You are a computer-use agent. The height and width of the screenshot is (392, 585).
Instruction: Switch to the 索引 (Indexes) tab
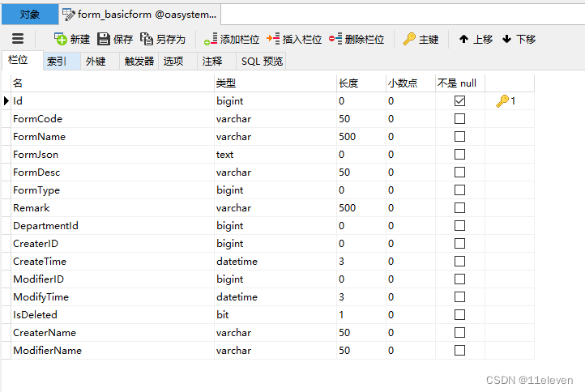point(62,61)
